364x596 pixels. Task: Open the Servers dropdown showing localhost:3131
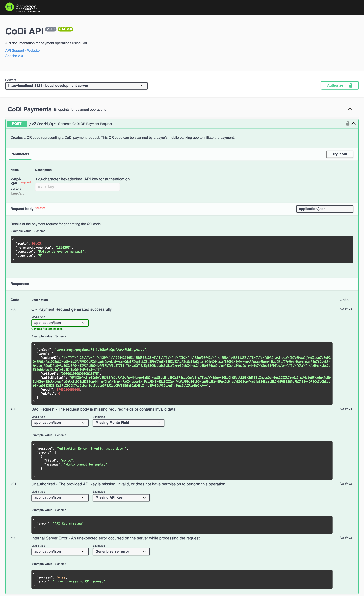tap(76, 86)
